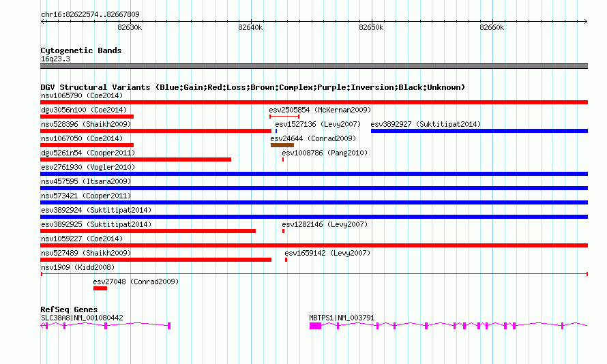Click esv3892925 (Suktitipat2014) variant label

96,224
